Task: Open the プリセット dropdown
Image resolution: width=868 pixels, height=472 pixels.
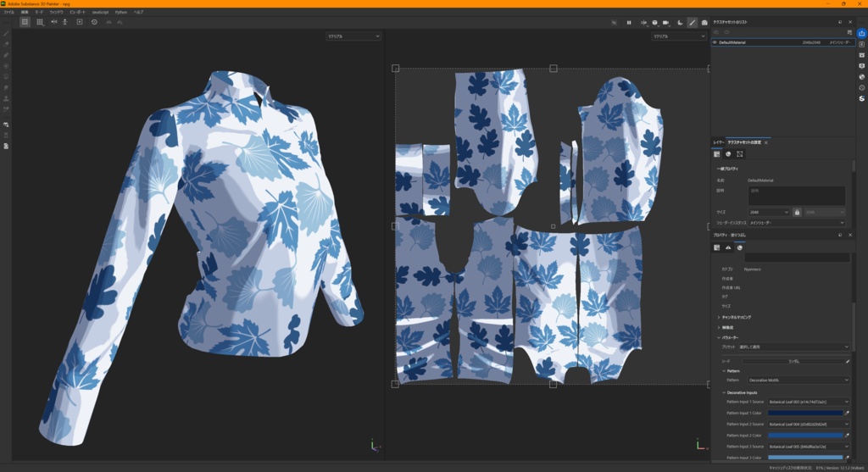Action: click(793, 347)
